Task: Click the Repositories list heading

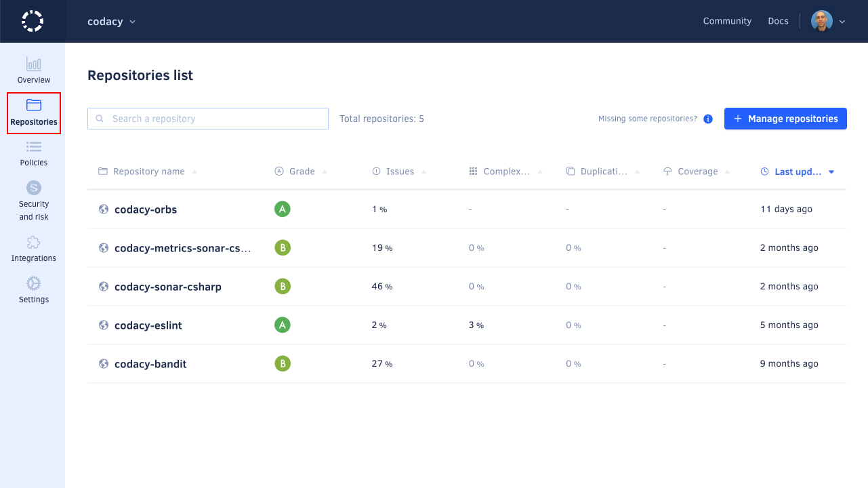Action: [x=140, y=76]
